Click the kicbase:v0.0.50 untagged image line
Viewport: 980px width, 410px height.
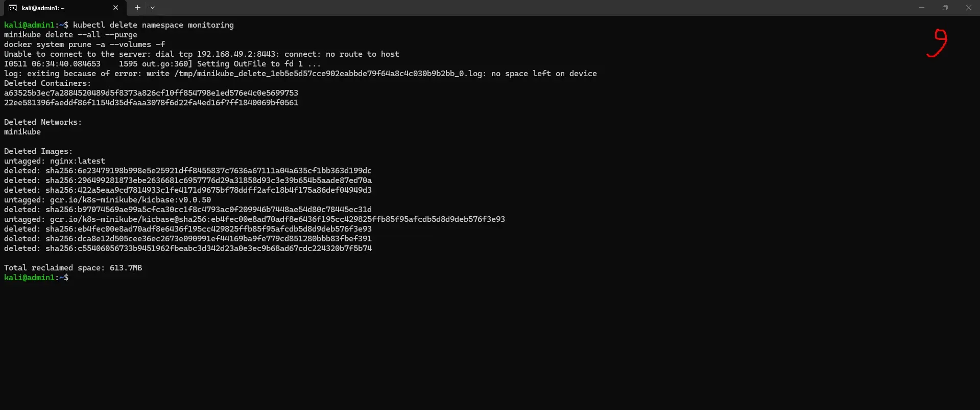[x=107, y=200]
